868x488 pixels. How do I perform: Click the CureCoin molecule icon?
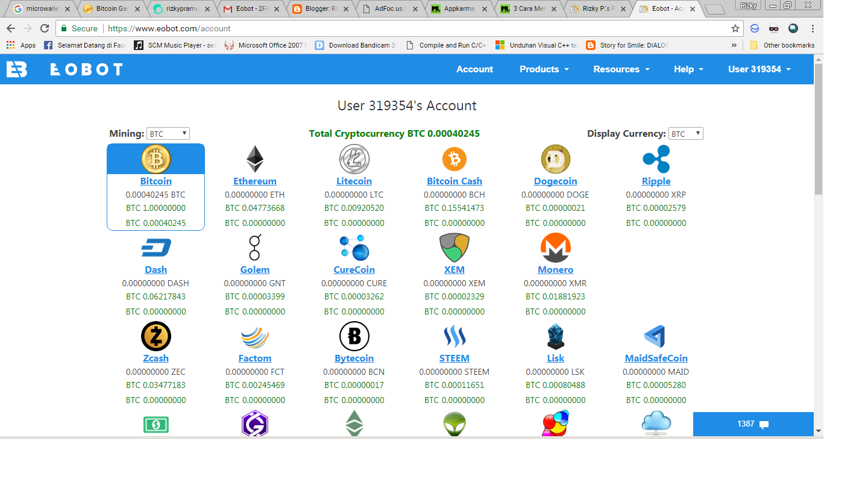coord(354,248)
